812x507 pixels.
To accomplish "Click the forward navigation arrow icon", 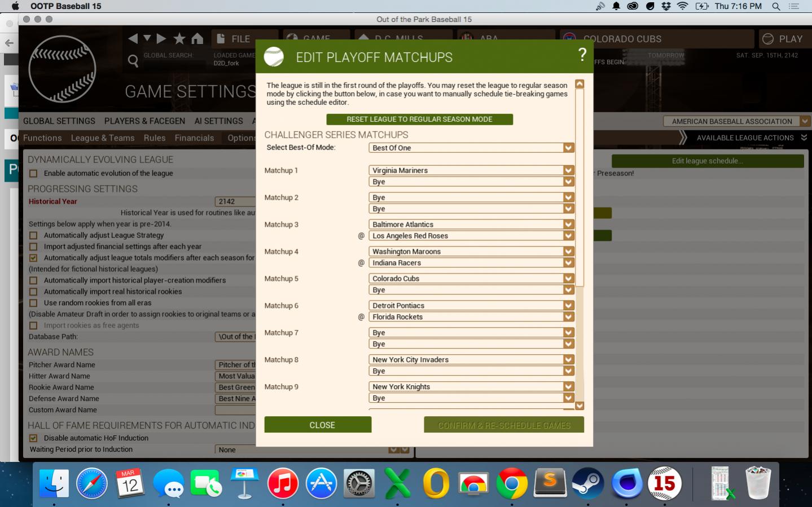I will coord(161,38).
